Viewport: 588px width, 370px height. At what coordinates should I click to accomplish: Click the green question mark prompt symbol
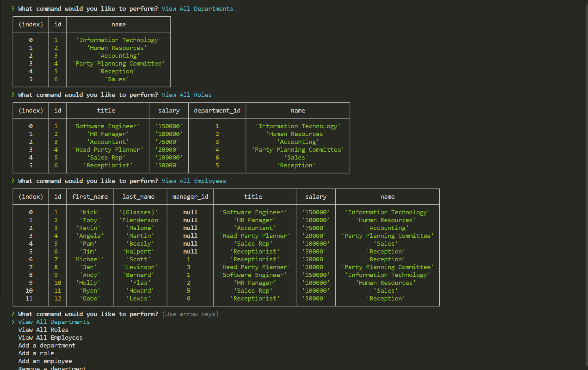(x=12, y=314)
